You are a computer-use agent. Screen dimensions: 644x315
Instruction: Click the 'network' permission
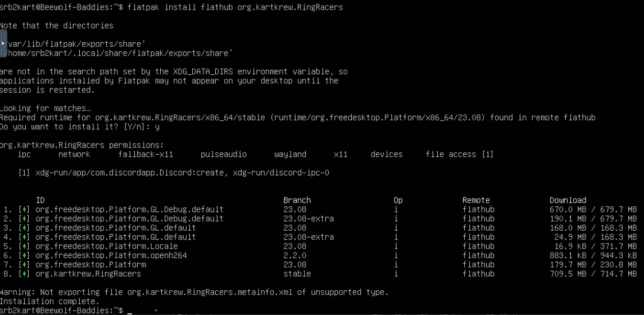(74, 154)
